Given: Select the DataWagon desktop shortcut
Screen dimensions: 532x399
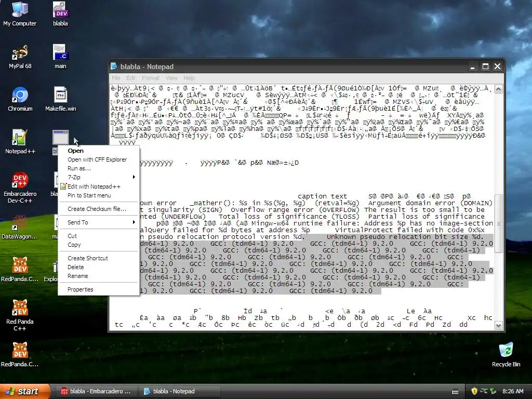Looking at the screenshot, I should click(20, 227).
